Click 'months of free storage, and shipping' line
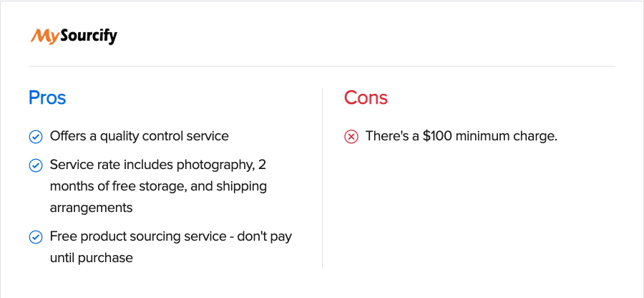Screen dimensions: 644x298 tap(158, 187)
